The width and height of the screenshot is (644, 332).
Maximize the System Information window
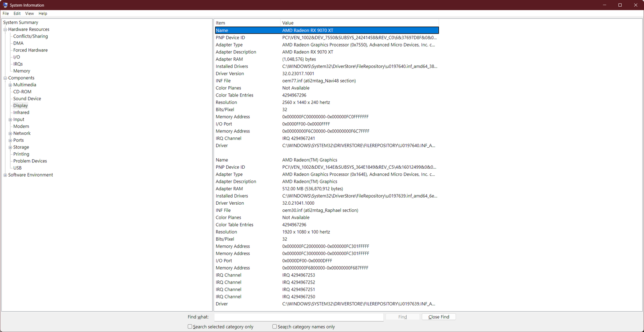click(620, 5)
